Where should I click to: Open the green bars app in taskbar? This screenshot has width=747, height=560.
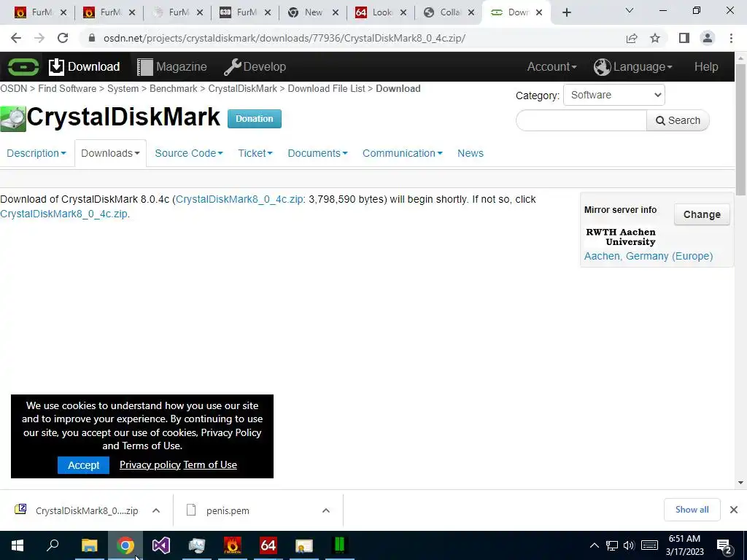[340, 545]
